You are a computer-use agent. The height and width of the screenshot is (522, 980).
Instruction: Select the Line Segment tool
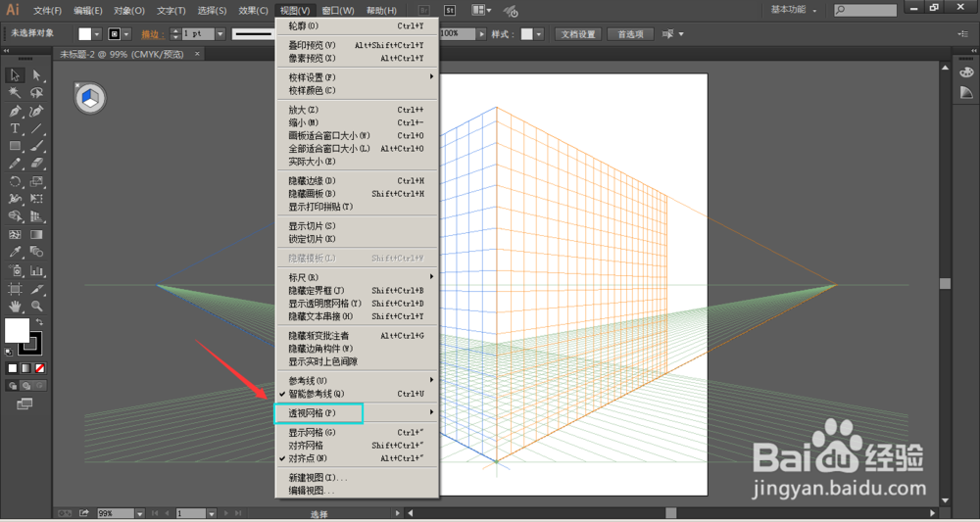click(37, 128)
